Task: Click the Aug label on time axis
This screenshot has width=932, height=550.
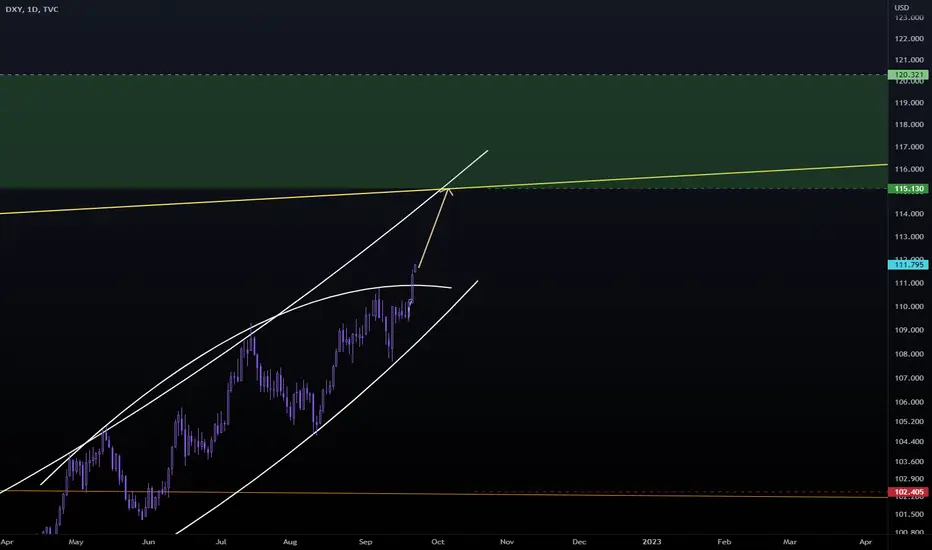Action: 289,542
